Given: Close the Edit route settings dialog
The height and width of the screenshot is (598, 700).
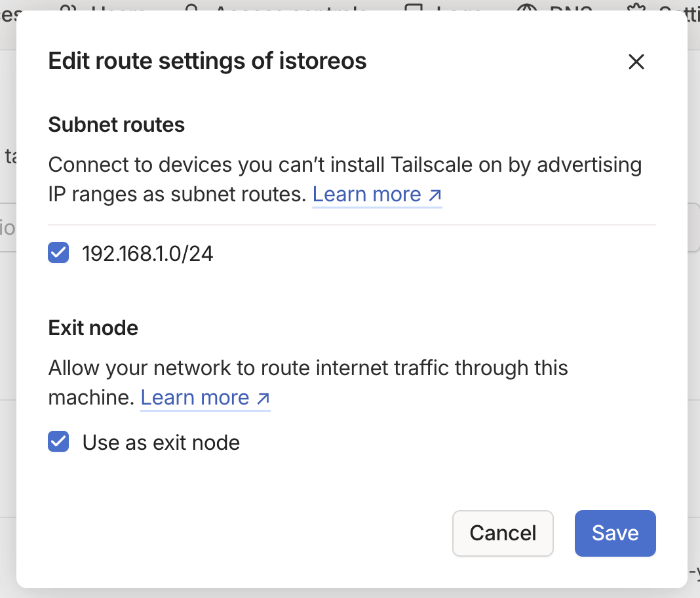Looking at the screenshot, I should pyautogui.click(x=636, y=62).
